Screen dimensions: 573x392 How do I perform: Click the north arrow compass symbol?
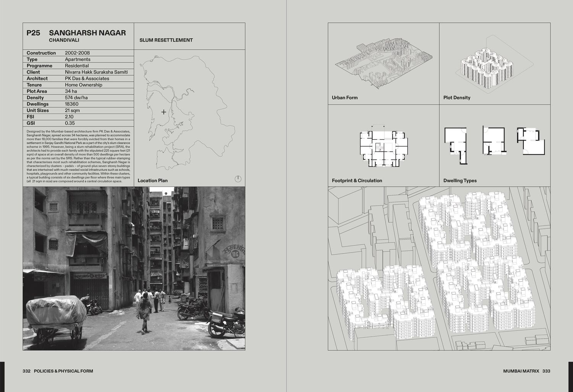pyautogui.click(x=238, y=179)
